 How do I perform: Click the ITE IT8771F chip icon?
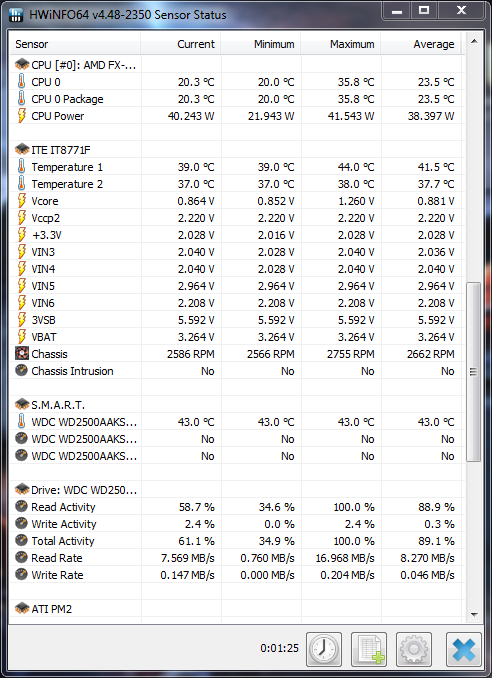22,150
